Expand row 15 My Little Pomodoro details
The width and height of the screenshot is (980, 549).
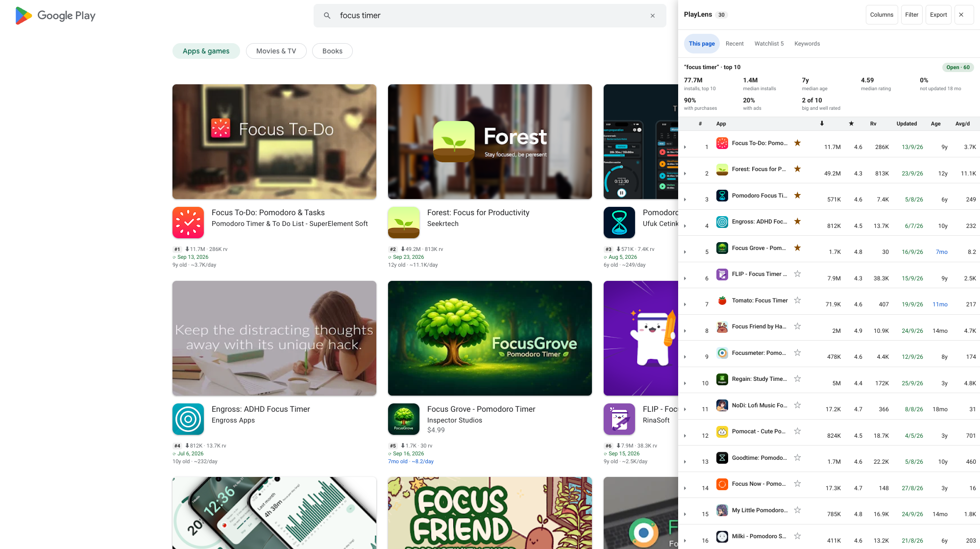(685, 514)
